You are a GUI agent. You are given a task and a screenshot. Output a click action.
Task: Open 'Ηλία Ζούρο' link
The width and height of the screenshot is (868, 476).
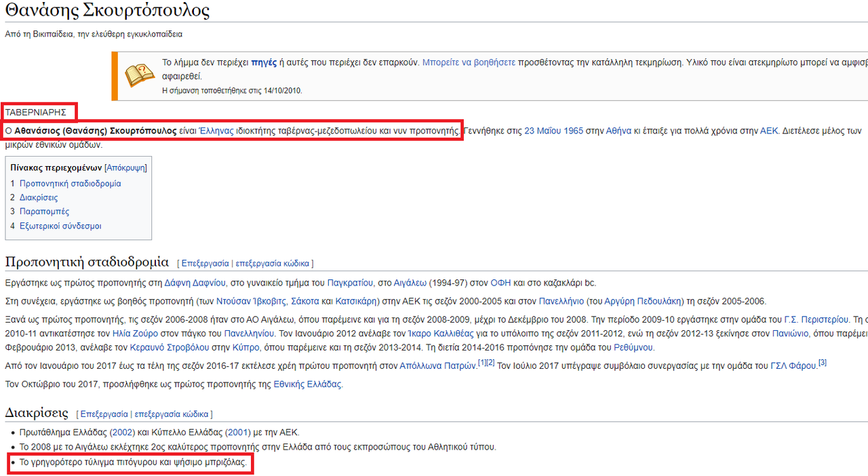pos(136,333)
